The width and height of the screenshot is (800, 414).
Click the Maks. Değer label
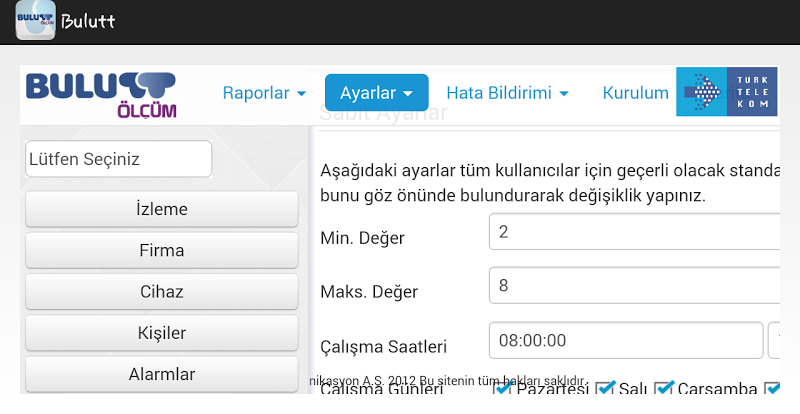369,292
